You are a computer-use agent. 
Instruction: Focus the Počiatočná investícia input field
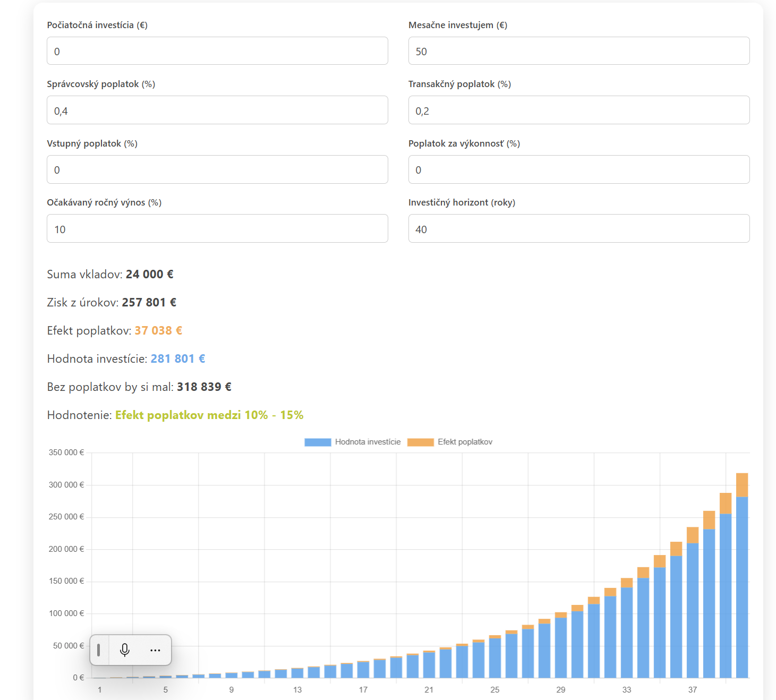217,51
